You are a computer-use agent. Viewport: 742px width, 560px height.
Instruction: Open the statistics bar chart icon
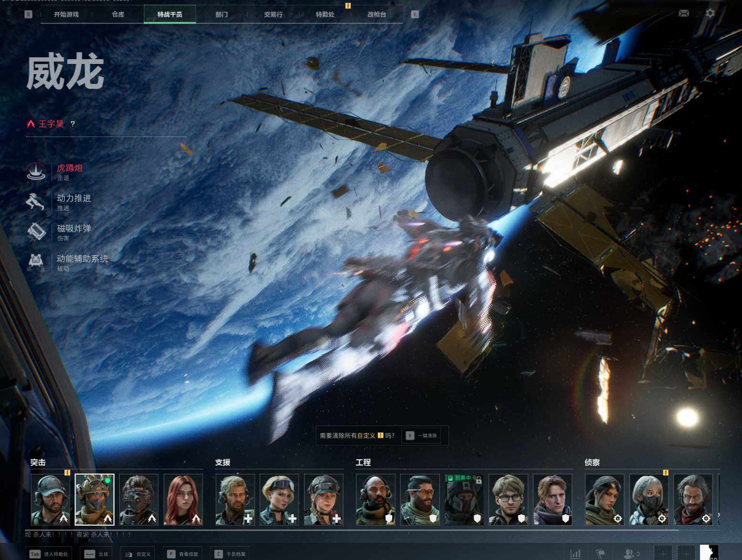[576, 554]
